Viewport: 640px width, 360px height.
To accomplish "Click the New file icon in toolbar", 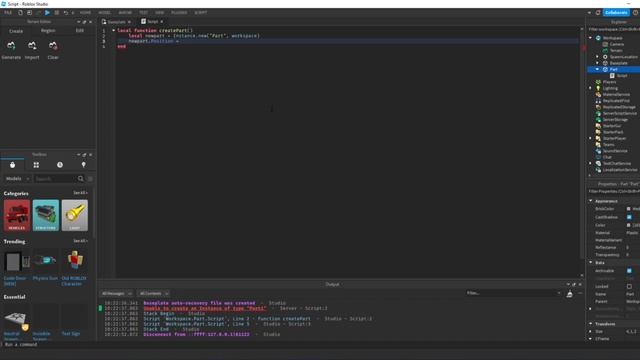I will [x=20, y=13].
